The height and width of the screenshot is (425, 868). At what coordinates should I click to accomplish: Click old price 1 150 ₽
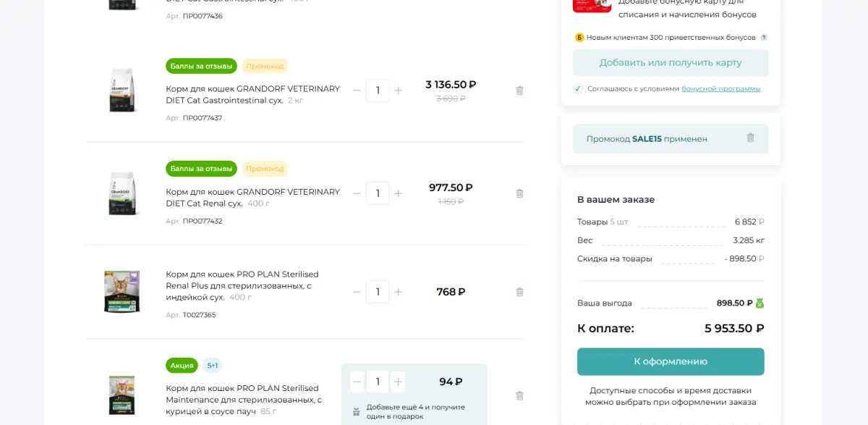[451, 201]
